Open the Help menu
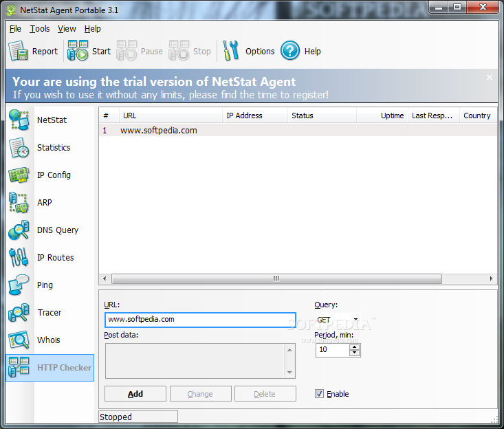 (x=93, y=29)
